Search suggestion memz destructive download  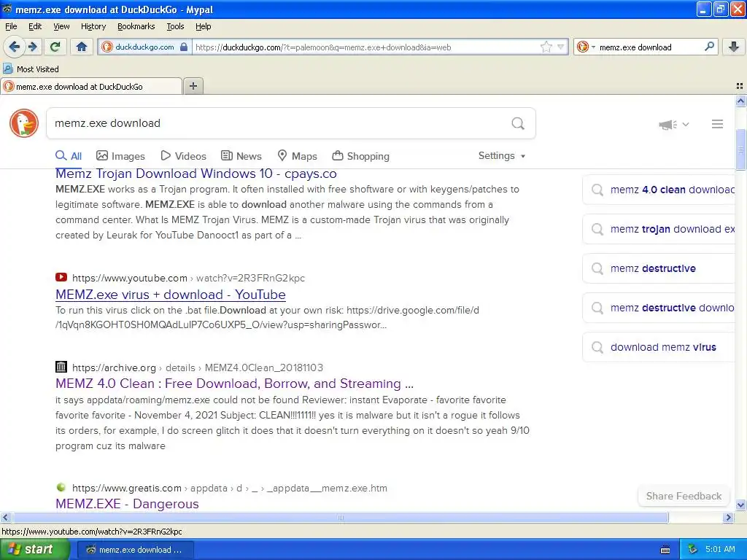pyautogui.click(x=659, y=308)
